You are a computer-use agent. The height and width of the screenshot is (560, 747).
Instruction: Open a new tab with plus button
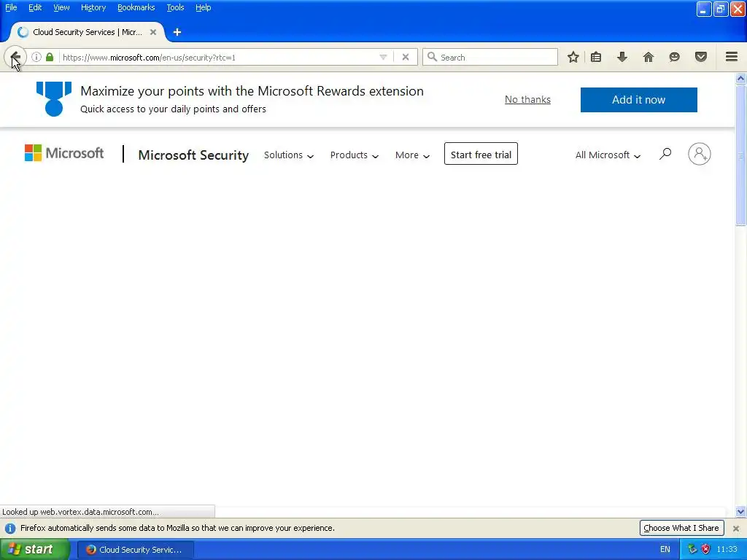pyautogui.click(x=177, y=32)
